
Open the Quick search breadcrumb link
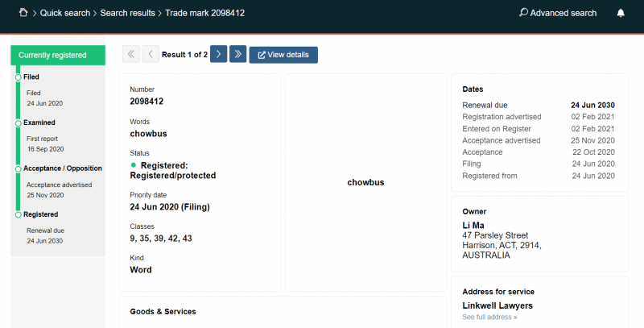(65, 13)
